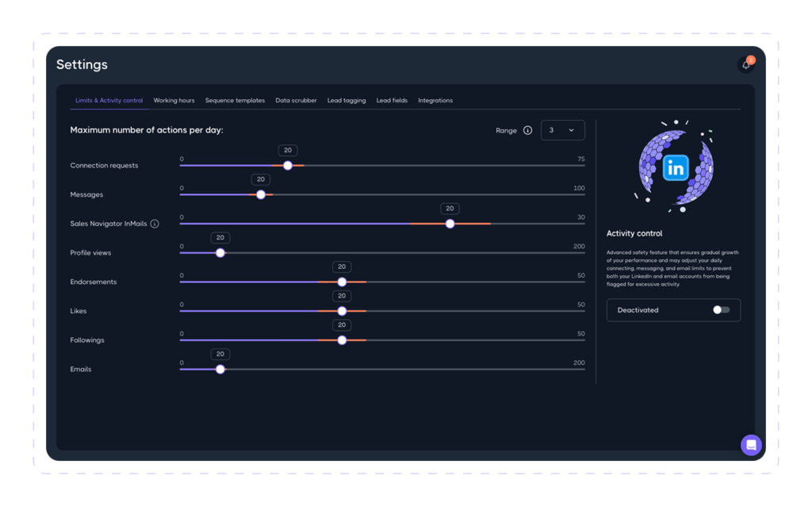Click the 20 value bubble above Messages
The image size is (812, 507).
260,179
